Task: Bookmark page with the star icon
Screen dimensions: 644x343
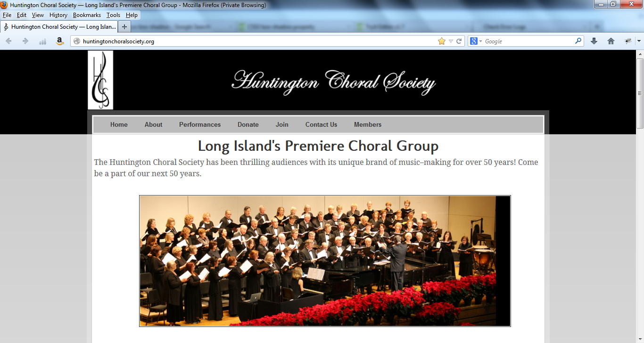Action: (442, 41)
